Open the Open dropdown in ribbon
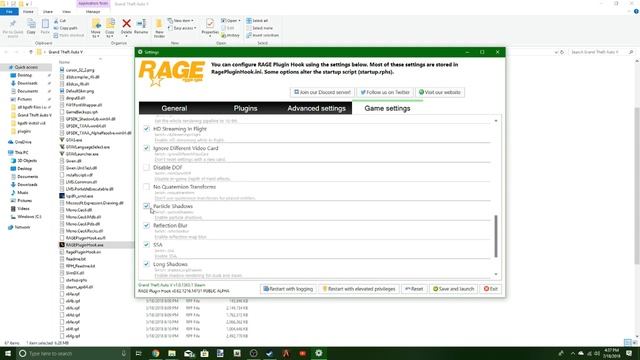This screenshot has width=640, height=360. pos(231,20)
